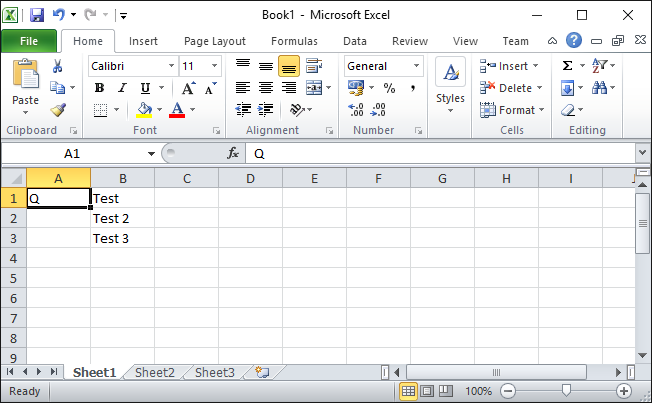Image resolution: width=652 pixels, height=403 pixels.
Task: Zoom in with the plus button
Action: pos(623,391)
